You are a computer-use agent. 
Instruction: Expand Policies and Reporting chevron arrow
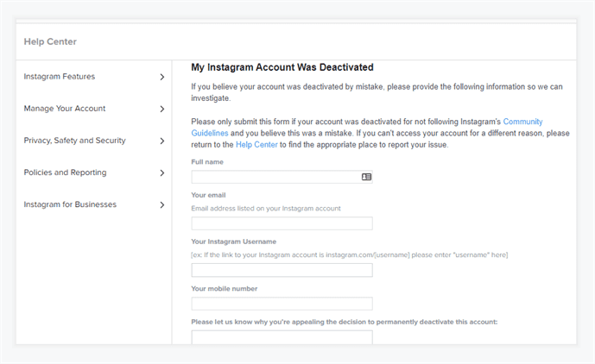coord(162,173)
